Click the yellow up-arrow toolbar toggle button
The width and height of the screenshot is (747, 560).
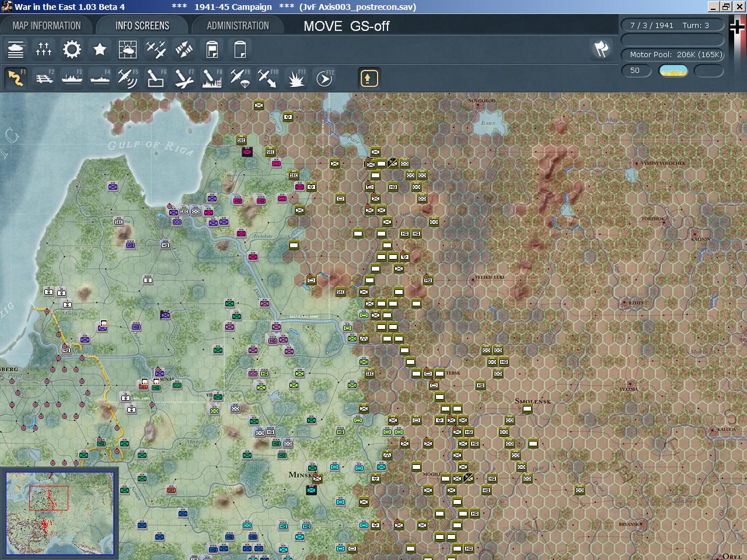coord(369,78)
